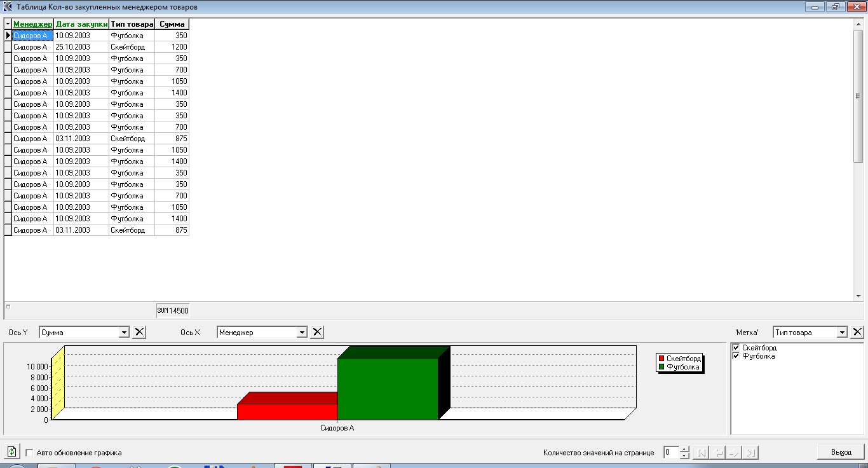Click the green Футболка legend swatch
Viewport: 868px width, 468px height.
(x=661, y=367)
